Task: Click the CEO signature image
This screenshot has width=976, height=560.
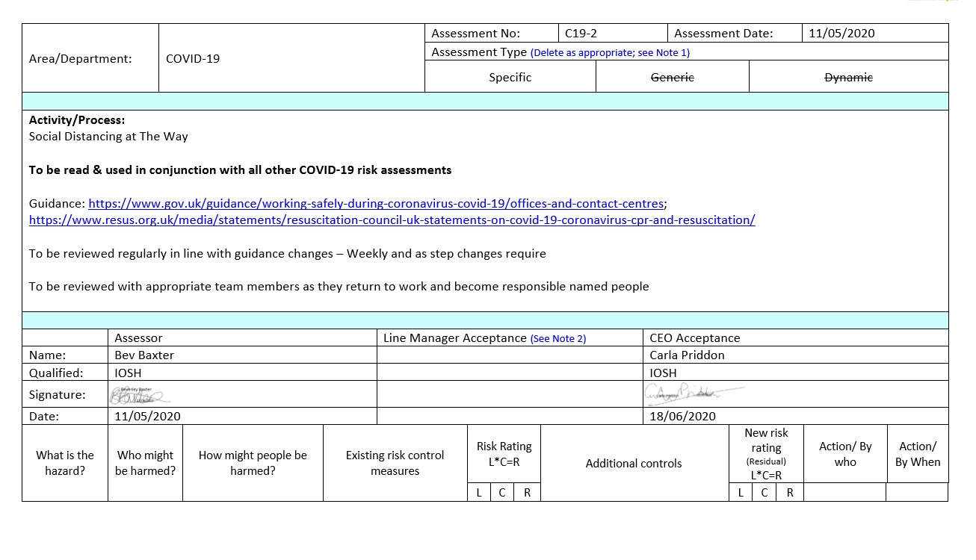Action: click(x=694, y=393)
